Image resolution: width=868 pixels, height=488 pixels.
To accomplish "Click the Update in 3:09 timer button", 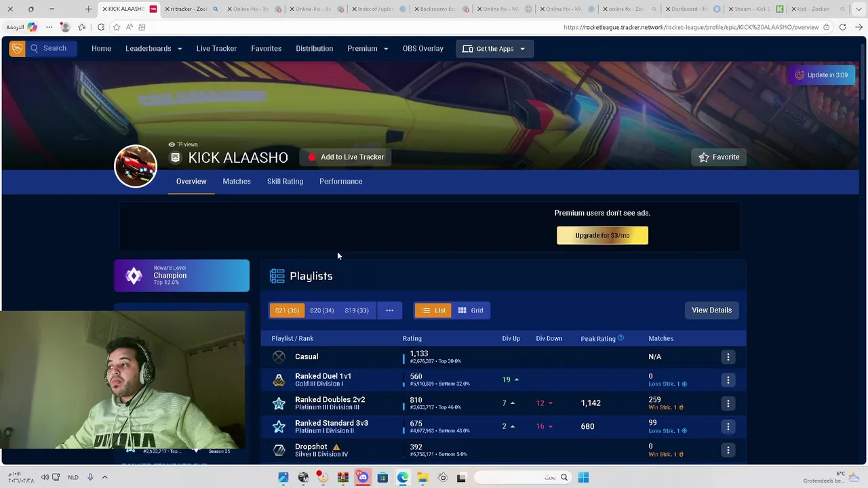I will click(x=821, y=75).
